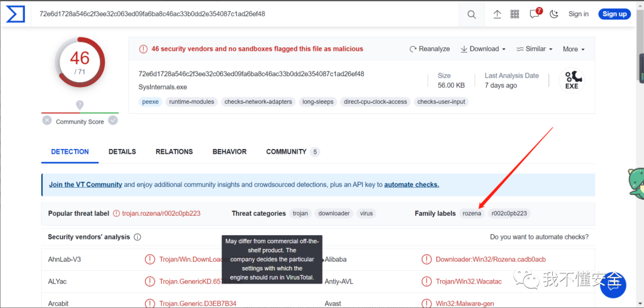The width and height of the screenshot is (644, 308).
Task: Toggle dark mode moon icon
Action: click(x=554, y=14)
